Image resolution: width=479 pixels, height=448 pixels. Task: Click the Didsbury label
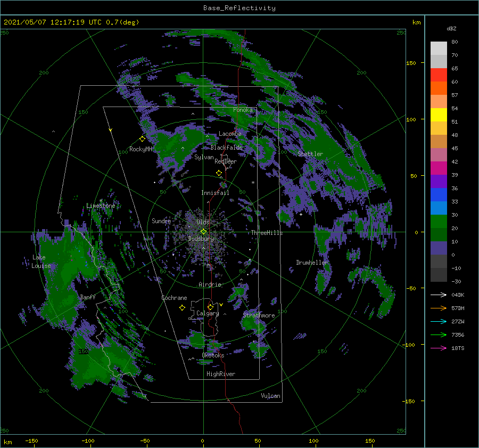point(201,239)
